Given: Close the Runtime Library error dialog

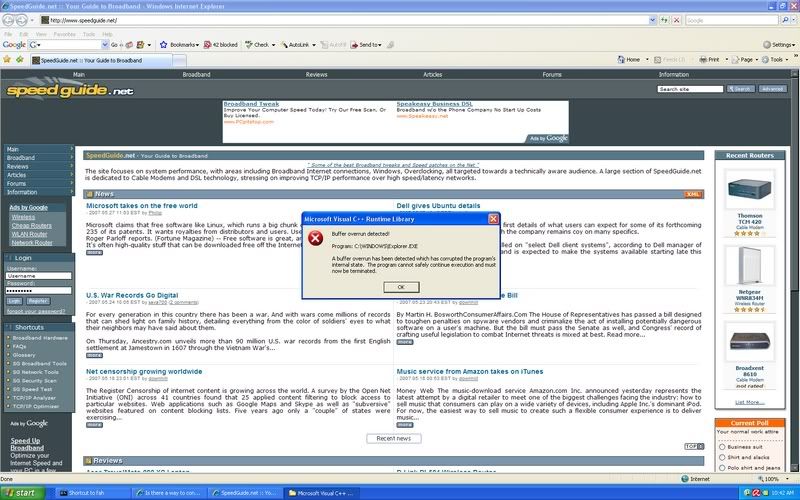Looking at the screenshot, I should tap(493, 219).
